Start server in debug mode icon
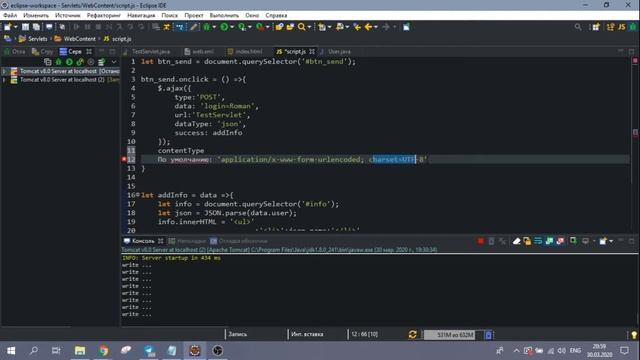 [x=58, y=62]
